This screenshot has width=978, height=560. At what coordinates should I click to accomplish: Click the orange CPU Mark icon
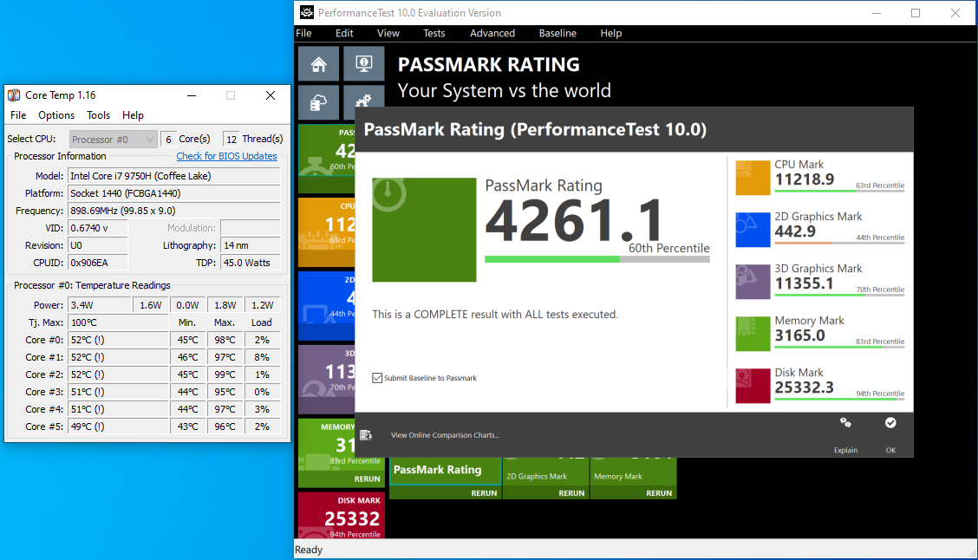(753, 178)
